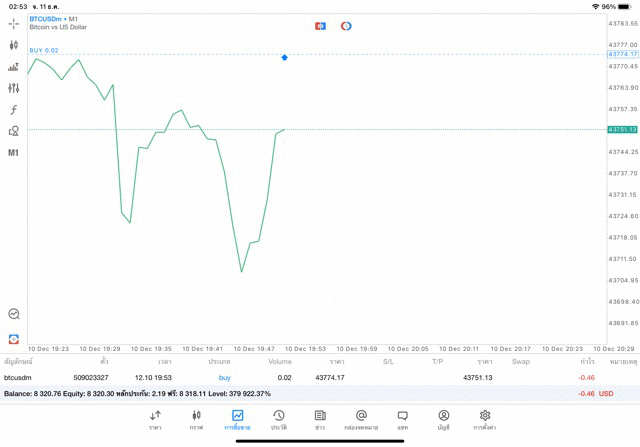Open the candlestick chart type icon
This screenshot has height=447, width=640.
tap(14, 45)
